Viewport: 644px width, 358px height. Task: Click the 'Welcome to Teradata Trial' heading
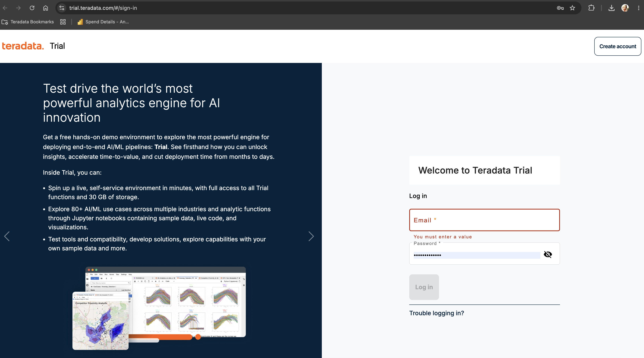coord(475,170)
